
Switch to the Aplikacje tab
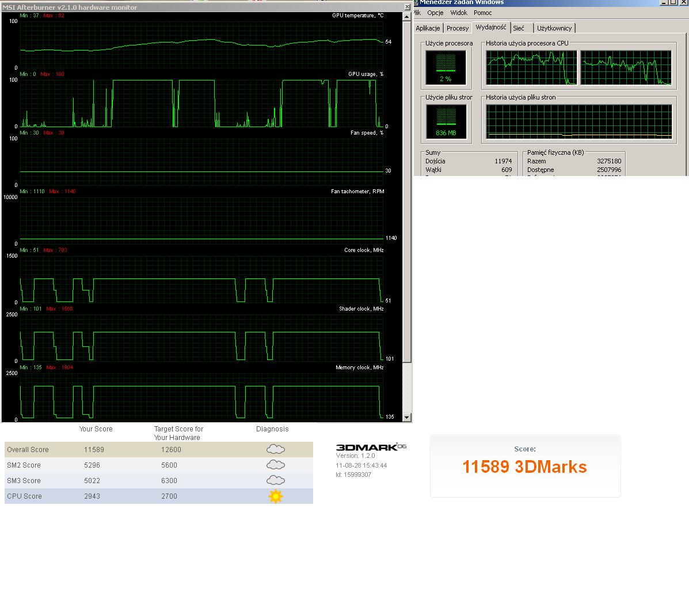428,28
